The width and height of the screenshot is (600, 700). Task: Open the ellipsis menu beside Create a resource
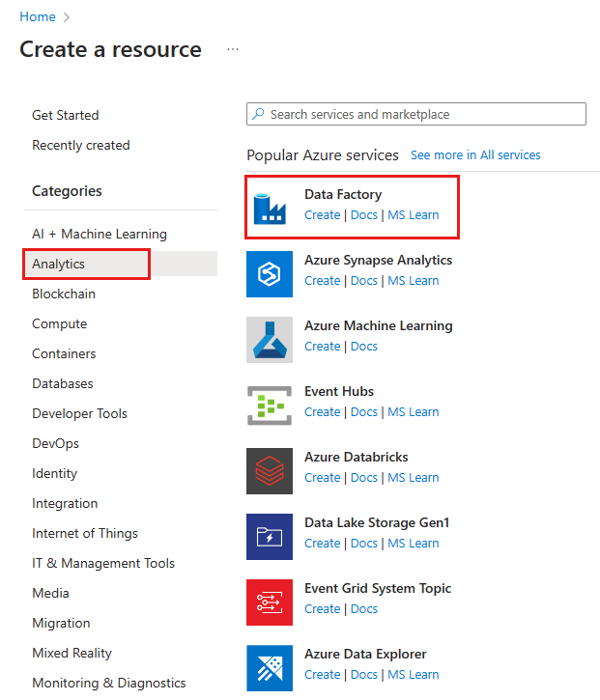(233, 49)
